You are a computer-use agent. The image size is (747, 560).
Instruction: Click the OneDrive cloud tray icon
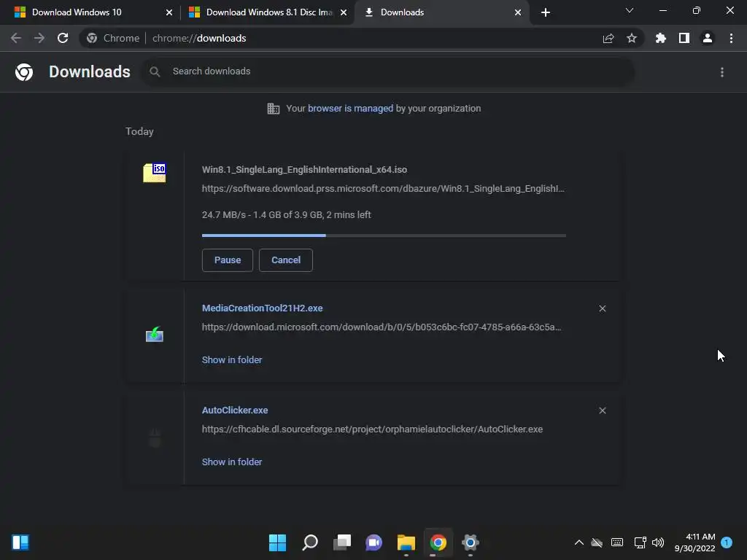(597, 542)
